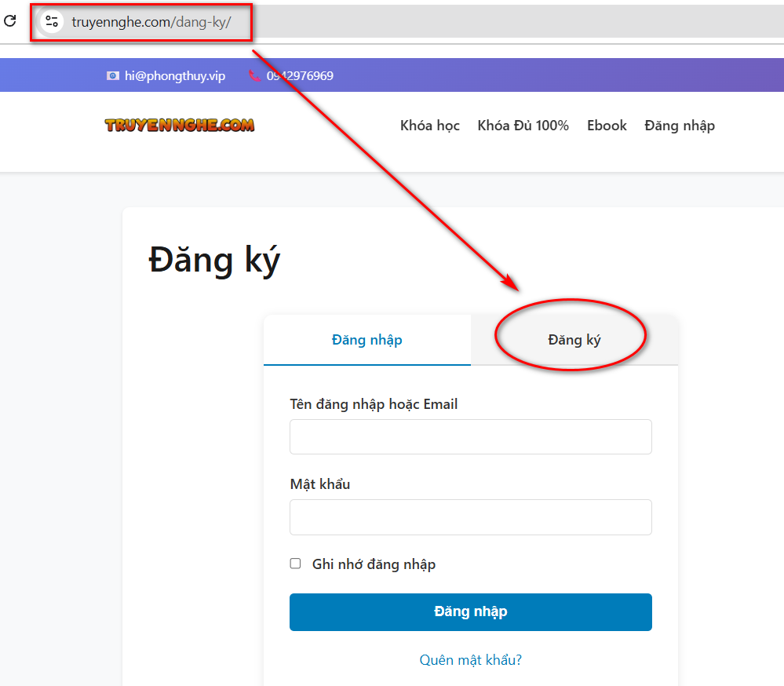784x686 pixels.
Task: Click the phone number 0942976969
Action: point(301,76)
